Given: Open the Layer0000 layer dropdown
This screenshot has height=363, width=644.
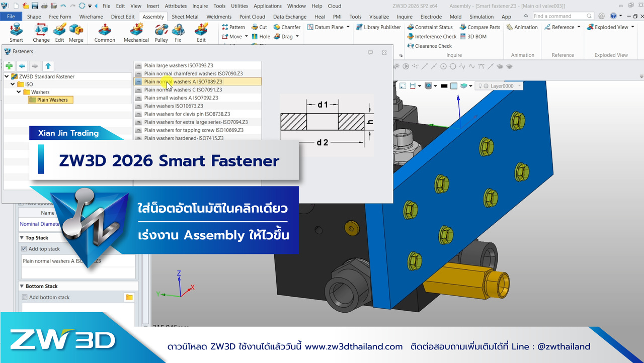Looking at the screenshot, I should click(519, 86).
